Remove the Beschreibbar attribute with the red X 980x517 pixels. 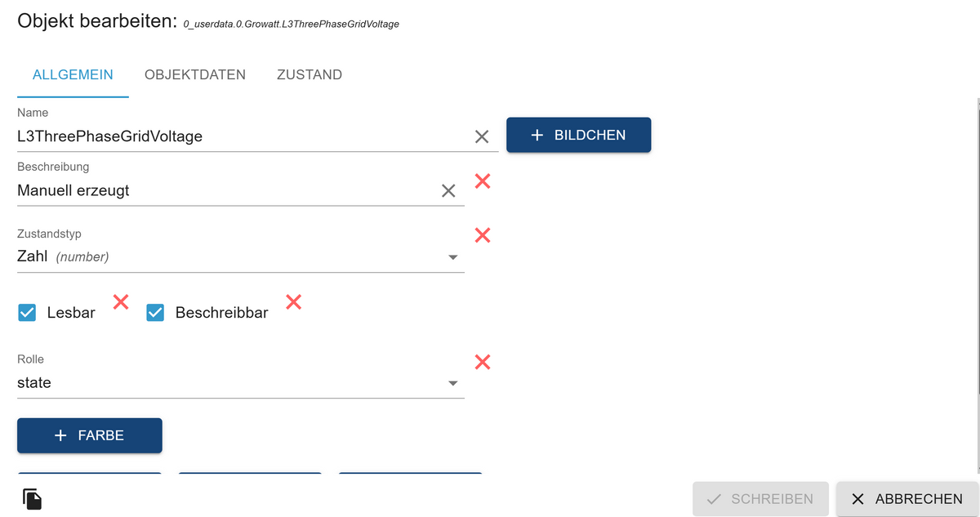tap(294, 302)
